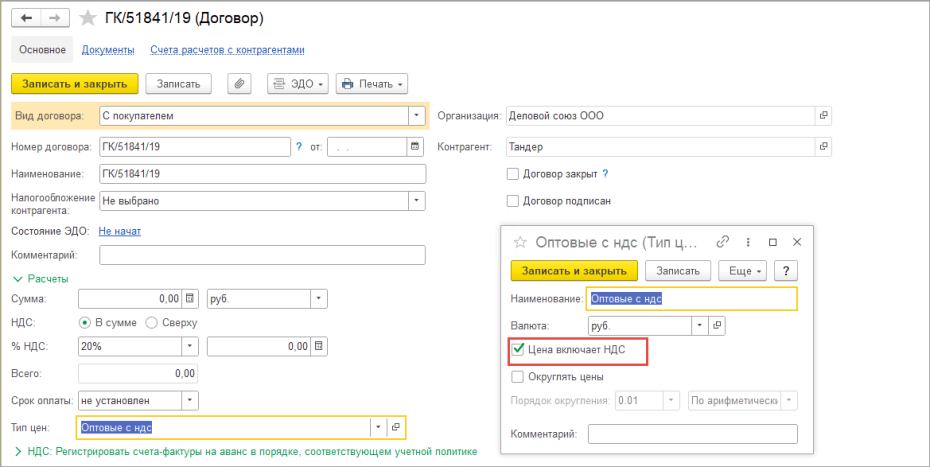
Task: Click Наименование field in price type window
Action: tap(692, 299)
